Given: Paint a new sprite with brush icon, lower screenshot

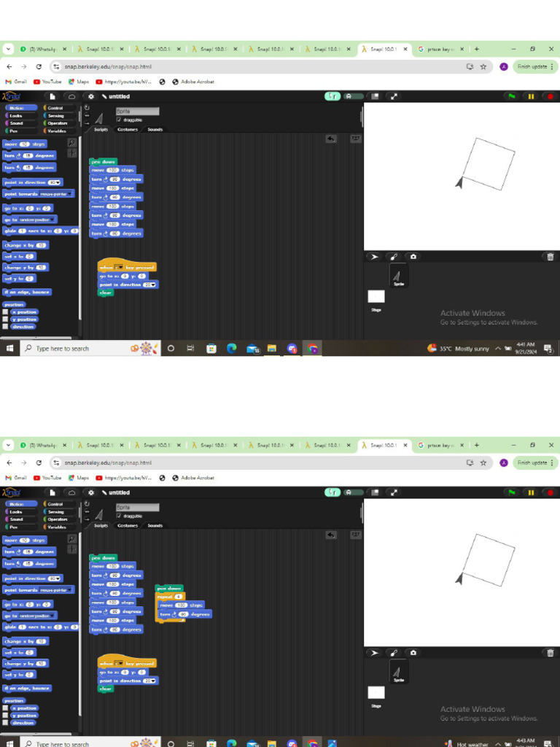Looking at the screenshot, I should (394, 653).
